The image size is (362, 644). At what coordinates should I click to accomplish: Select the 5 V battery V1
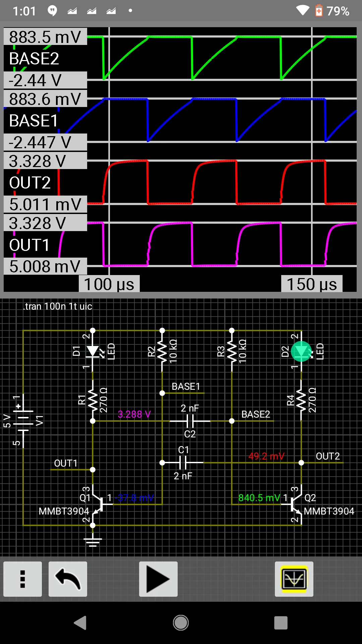23,421
